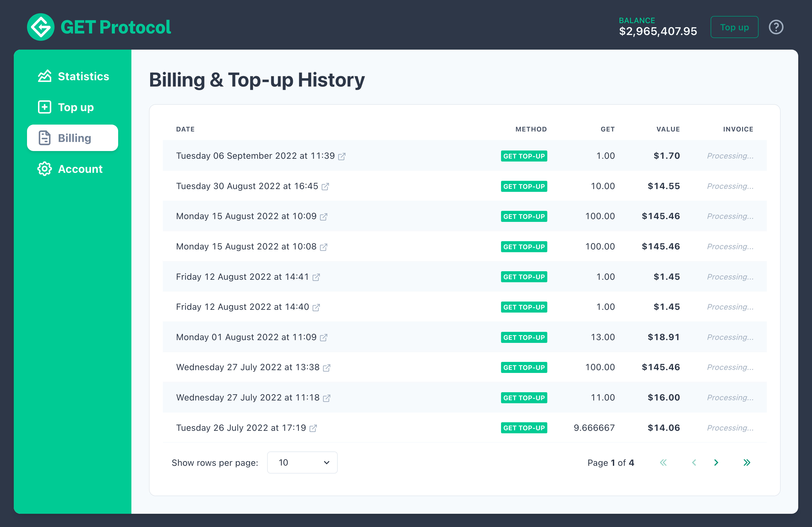Screen dimensions: 812x527
Task: Click GET TOP-UP badge on August 12 14:41 row
Action: [x=523, y=276]
